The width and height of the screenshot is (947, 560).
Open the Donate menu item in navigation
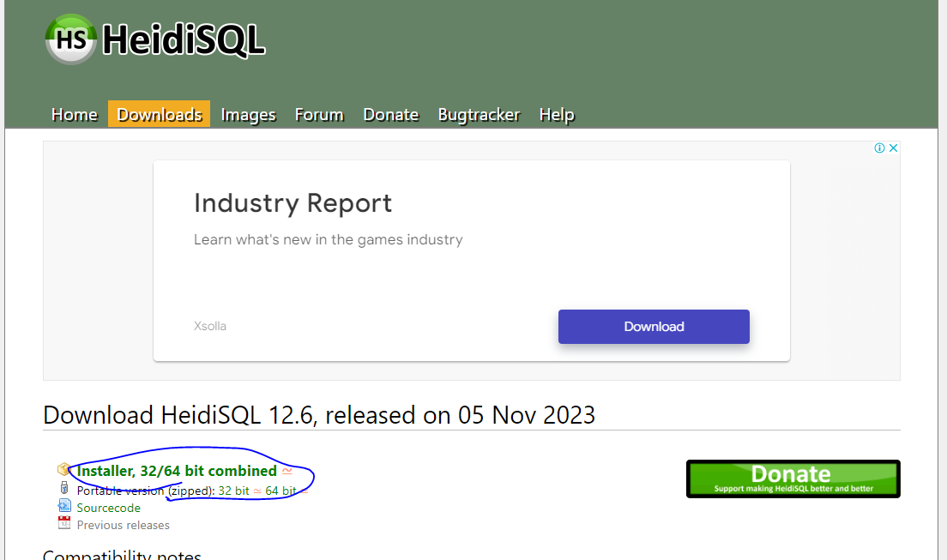391,114
